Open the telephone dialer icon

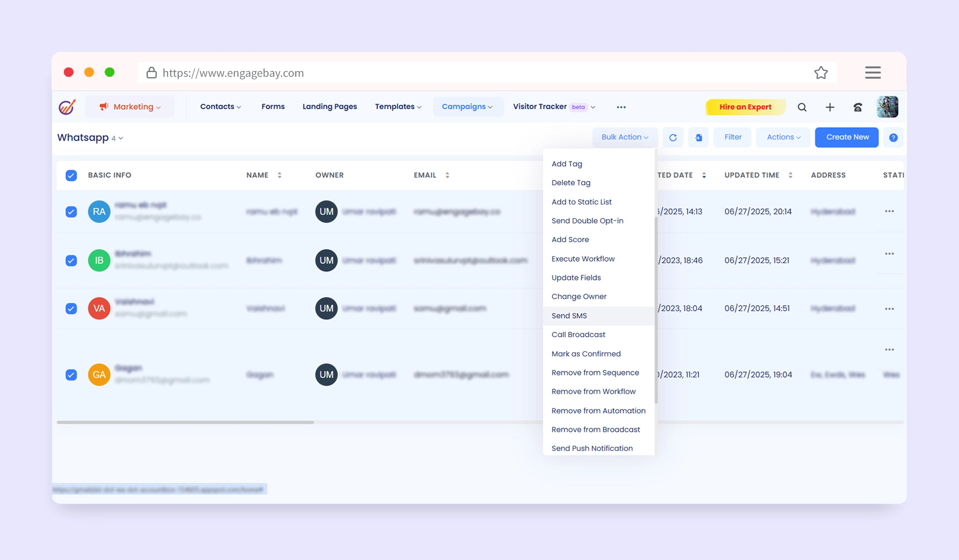pyautogui.click(x=857, y=107)
